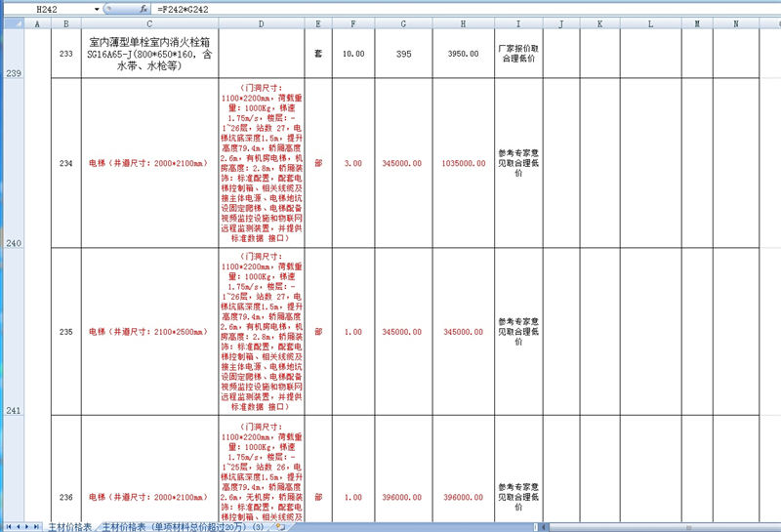Click the Name Box showing H242

49,9
